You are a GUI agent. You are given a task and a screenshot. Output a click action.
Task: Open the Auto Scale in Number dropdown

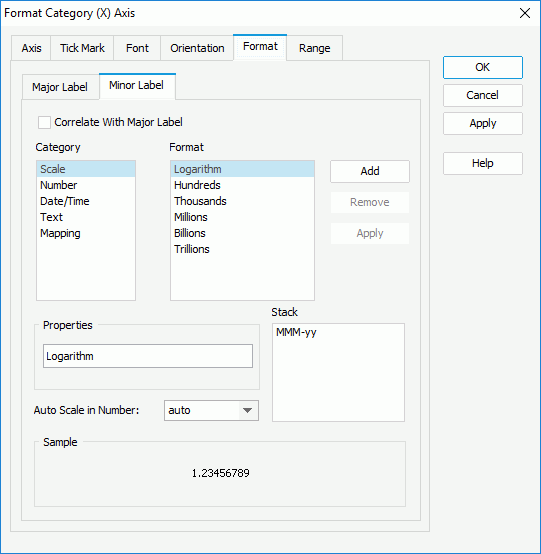(211, 410)
